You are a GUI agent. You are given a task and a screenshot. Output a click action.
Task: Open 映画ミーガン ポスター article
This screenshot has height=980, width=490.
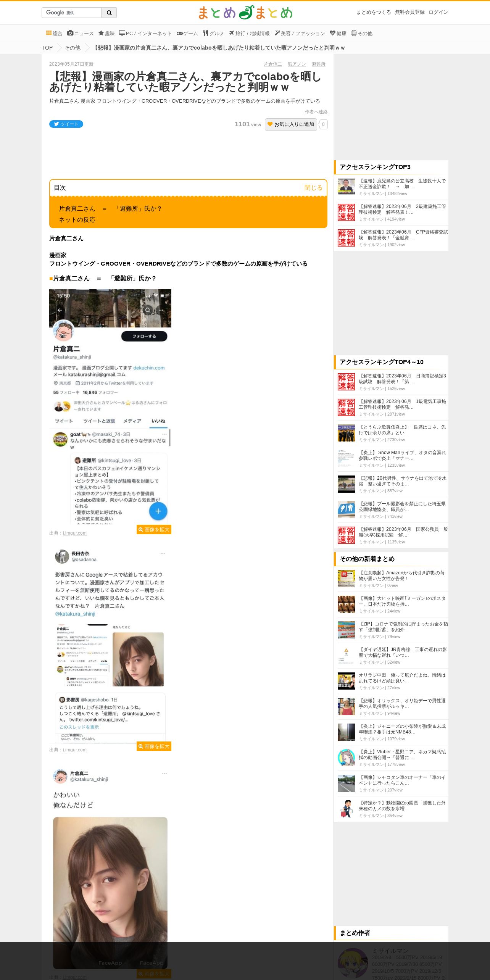(x=402, y=601)
